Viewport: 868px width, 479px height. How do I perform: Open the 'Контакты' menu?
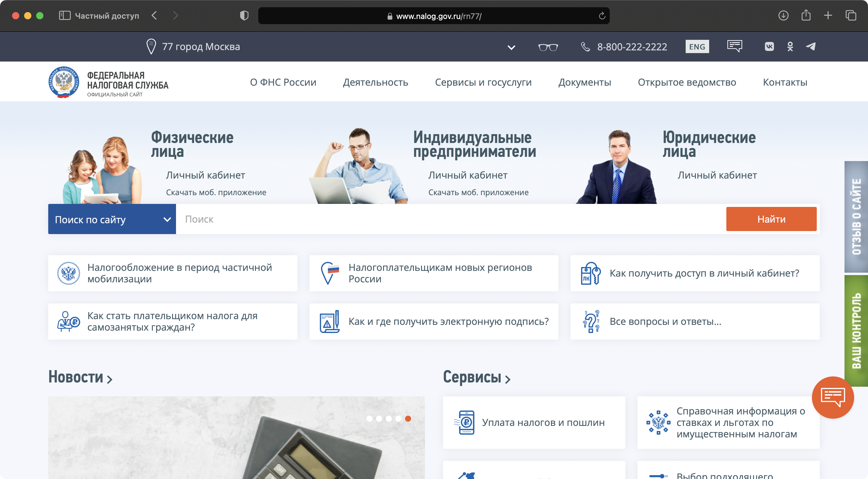785,82
